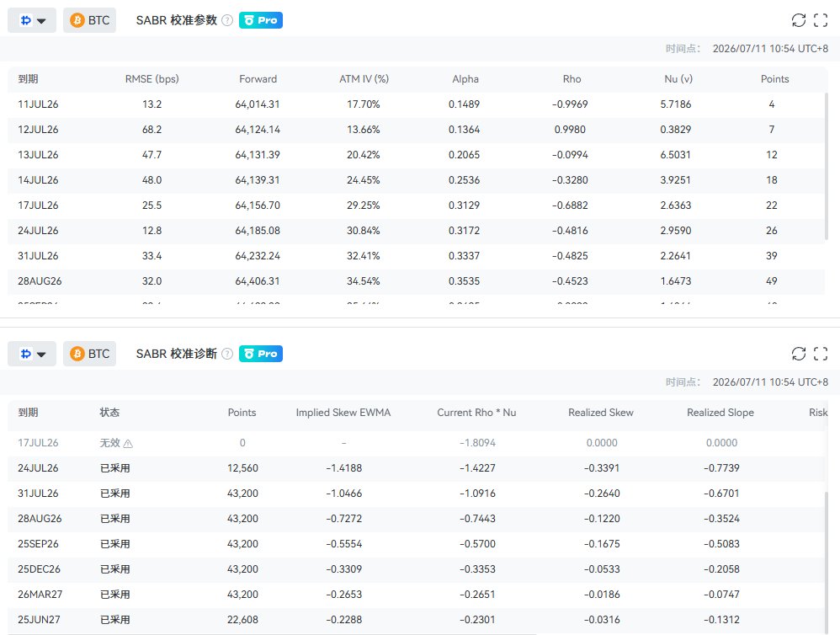Select 17JUL26 row in diagnostics table

(x=416, y=443)
